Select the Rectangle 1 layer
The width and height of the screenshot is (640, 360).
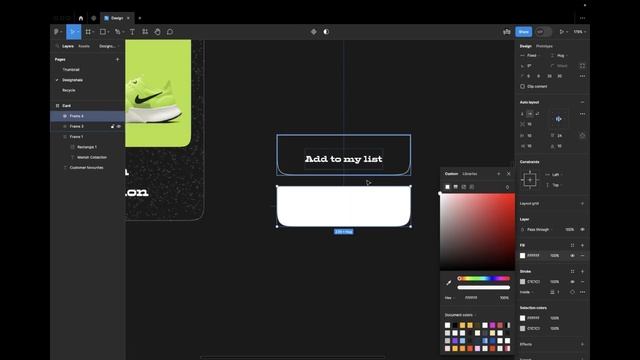[87, 147]
